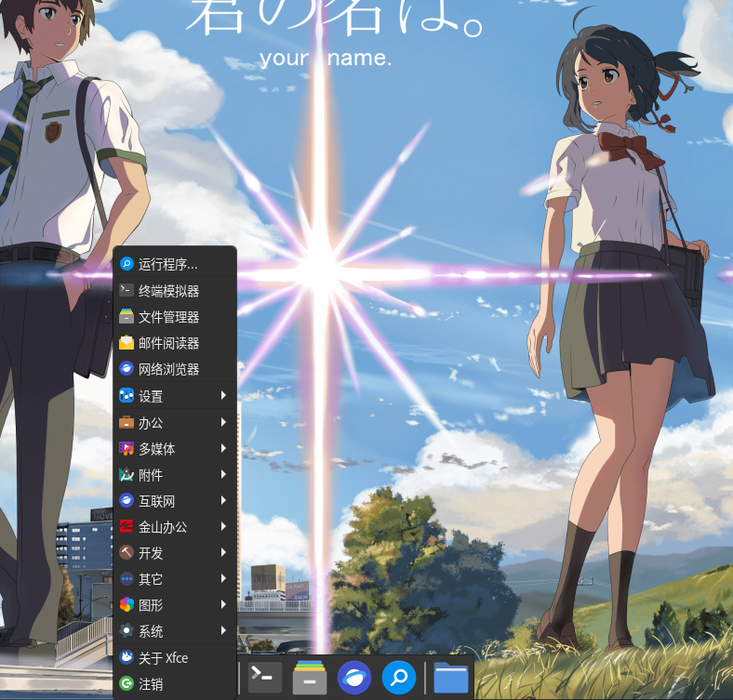Click the gear icon beside 系统
This screenshot has height=700, width=733.
coord(127,631)
